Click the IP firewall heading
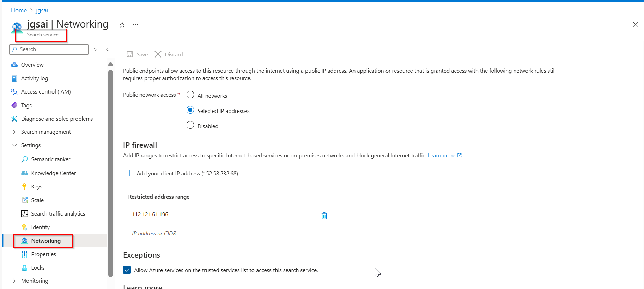 tap(140, 145)
